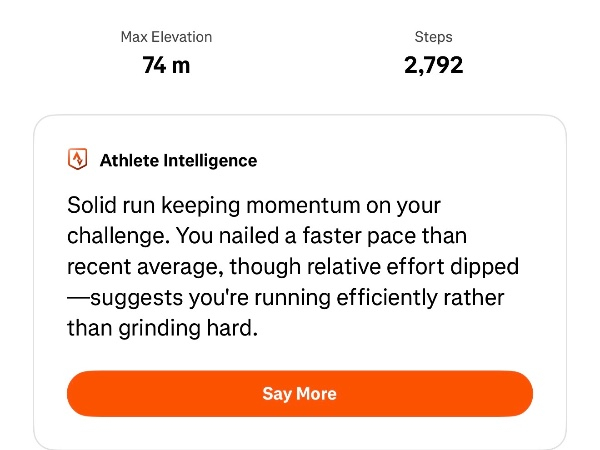This screenshot has width=600, height=450.
Task: Click the word 'Athlete' in card header
Action: 128,160
